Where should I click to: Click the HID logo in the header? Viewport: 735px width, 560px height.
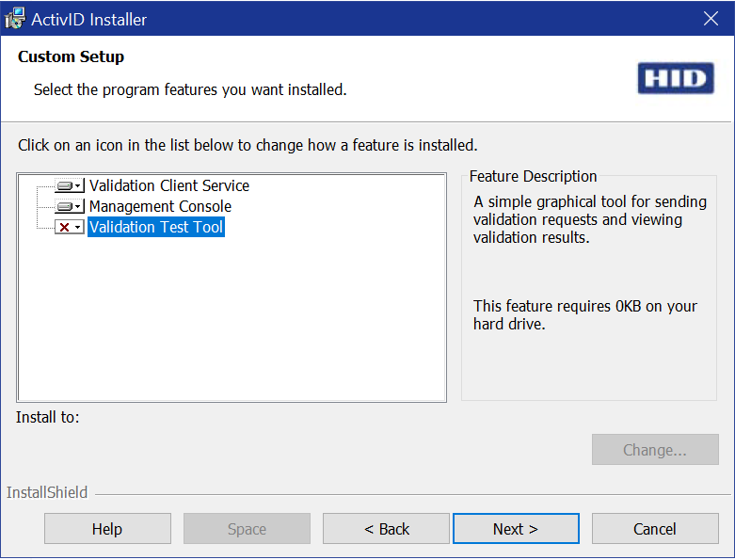(676, 78)
